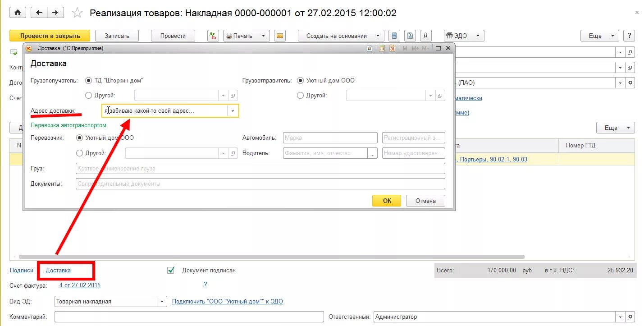Click Записать button
This screenshot has height=326, width=644.
pos(117,36)
